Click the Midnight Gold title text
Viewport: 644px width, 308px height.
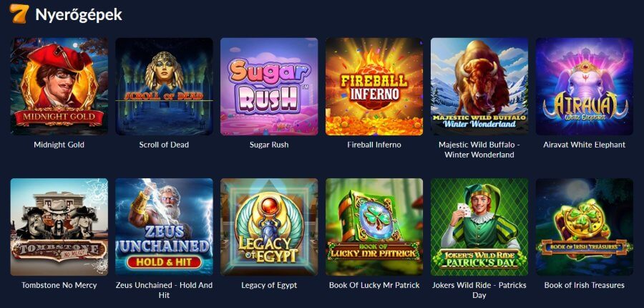tap(59, 145)
